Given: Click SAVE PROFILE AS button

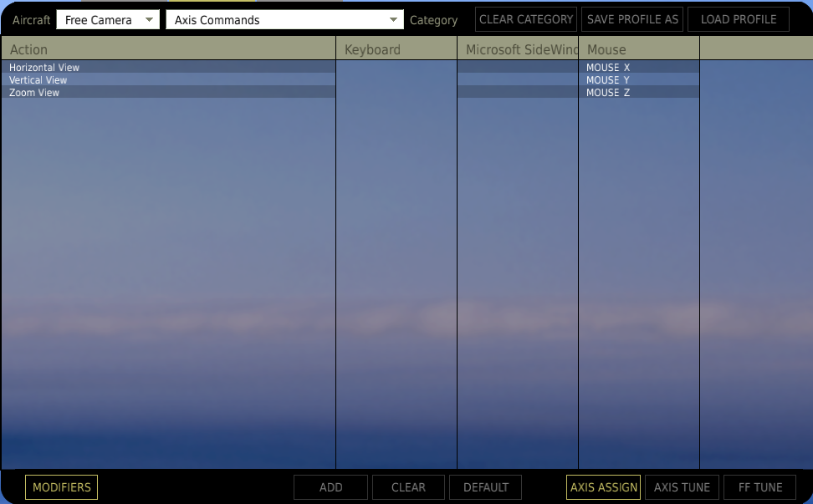Looking at the screenshot, I should point(632,20).
